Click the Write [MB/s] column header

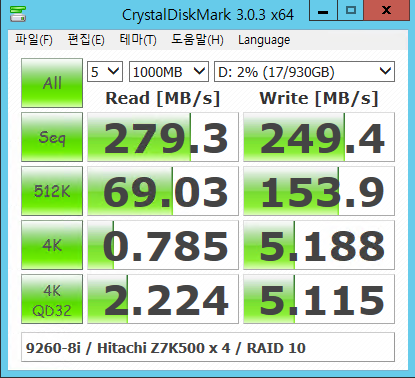coord(319,98)
